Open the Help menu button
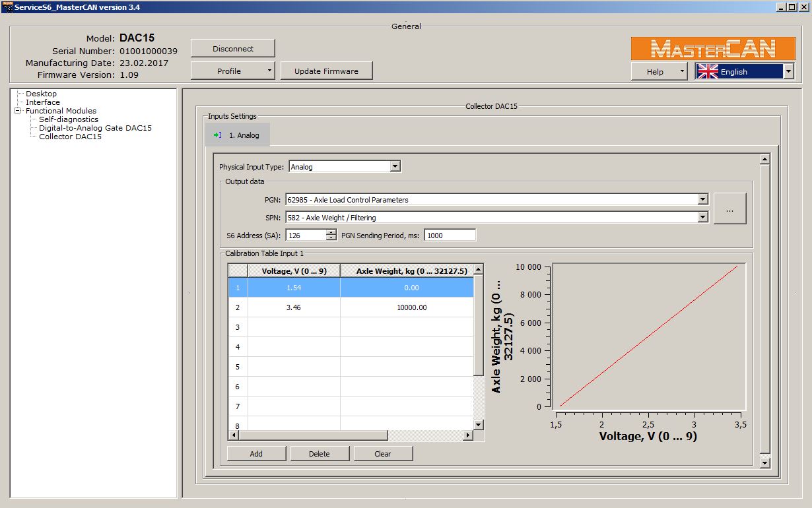The image size is (812, 508). (658, 72)
